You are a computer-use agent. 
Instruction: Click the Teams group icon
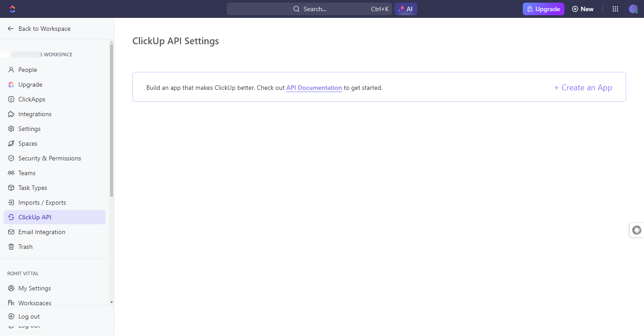(x=11, y=173)
